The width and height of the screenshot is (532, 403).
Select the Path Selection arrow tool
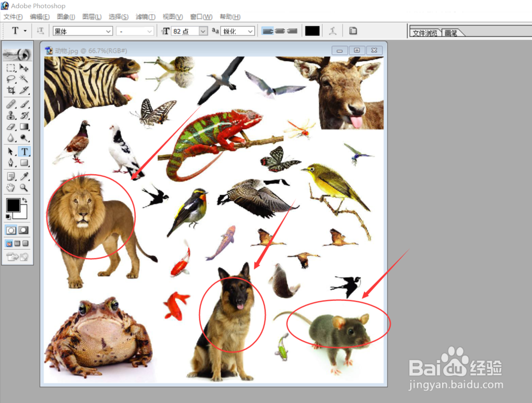[x=11, y=151]
